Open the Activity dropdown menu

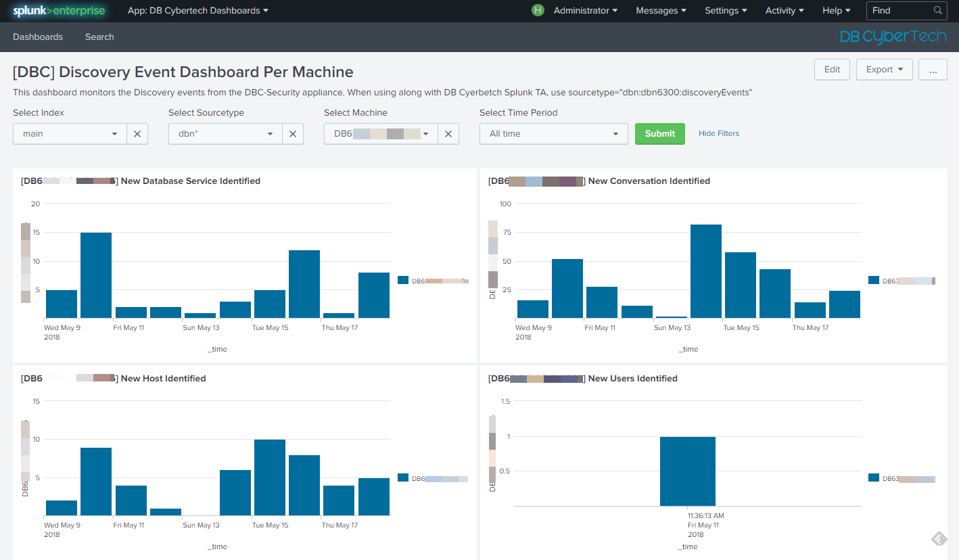(785, 11)
